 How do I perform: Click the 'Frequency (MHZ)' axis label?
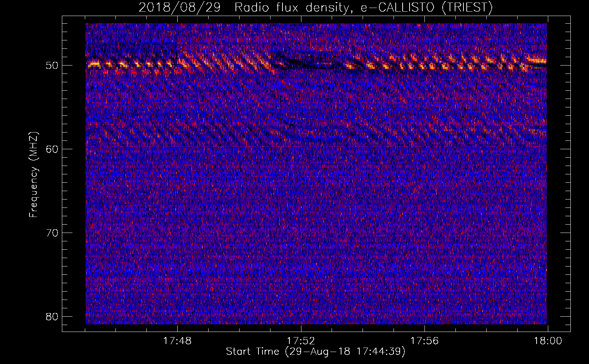[x=33, y=174]
